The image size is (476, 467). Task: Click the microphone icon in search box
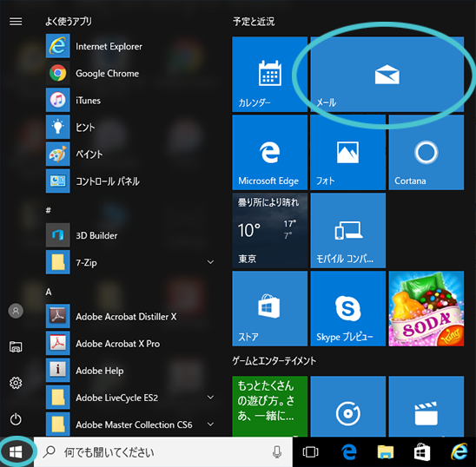tap(276, 452)
